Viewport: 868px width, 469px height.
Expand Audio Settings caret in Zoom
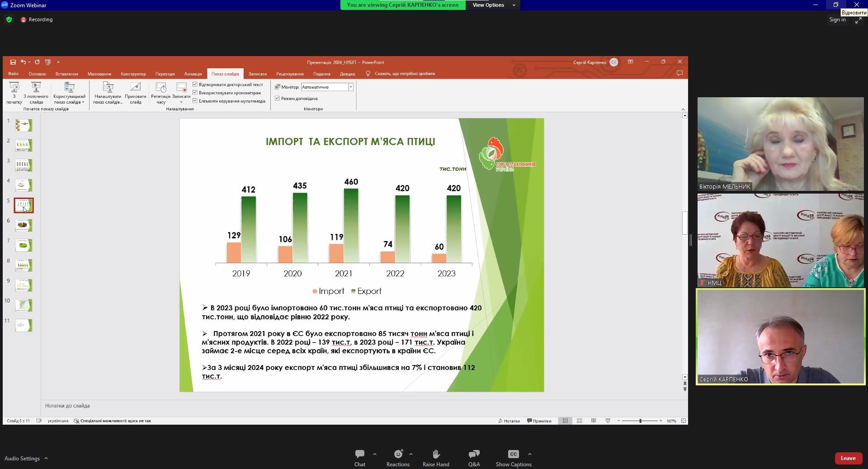pos(46,458)
